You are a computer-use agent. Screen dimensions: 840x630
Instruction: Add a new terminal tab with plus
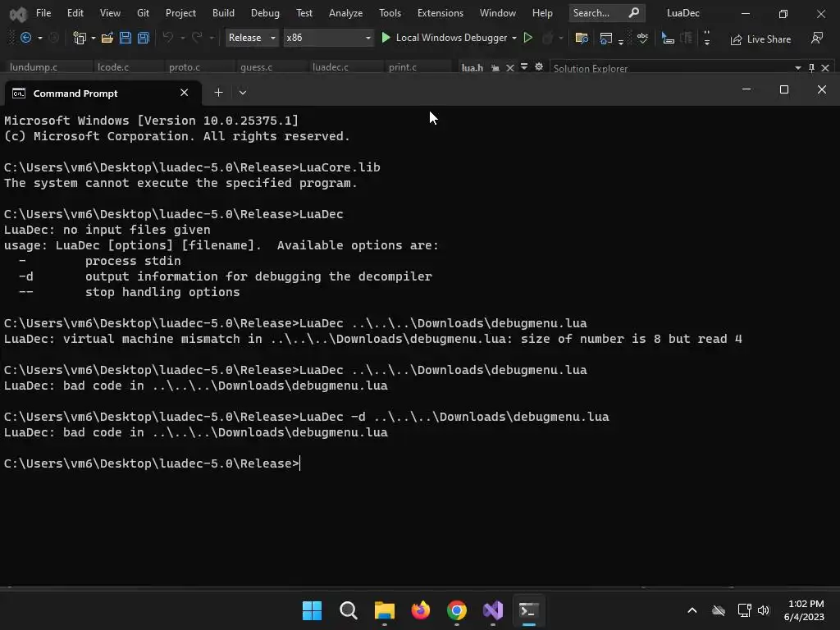pos(218,93)
